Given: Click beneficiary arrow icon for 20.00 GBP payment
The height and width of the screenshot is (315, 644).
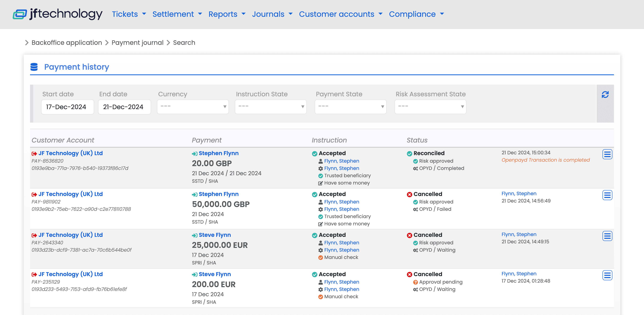Looking at the screenshot, I should [195, 154].
